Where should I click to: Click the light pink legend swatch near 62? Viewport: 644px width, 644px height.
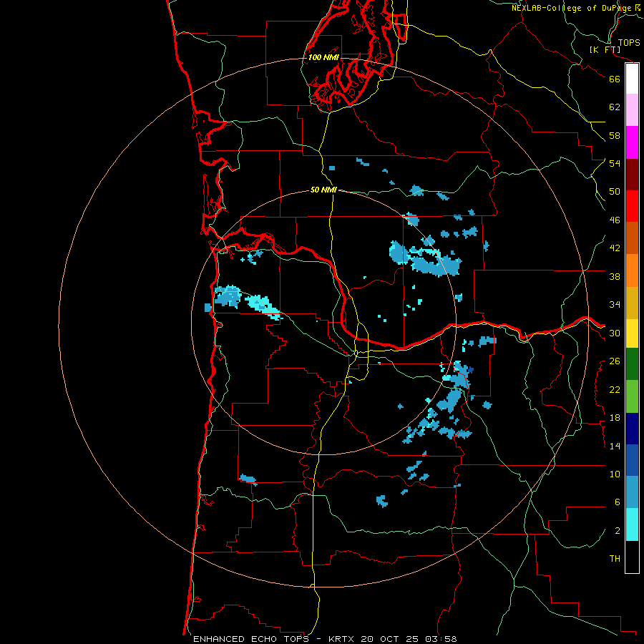(632, 110)
